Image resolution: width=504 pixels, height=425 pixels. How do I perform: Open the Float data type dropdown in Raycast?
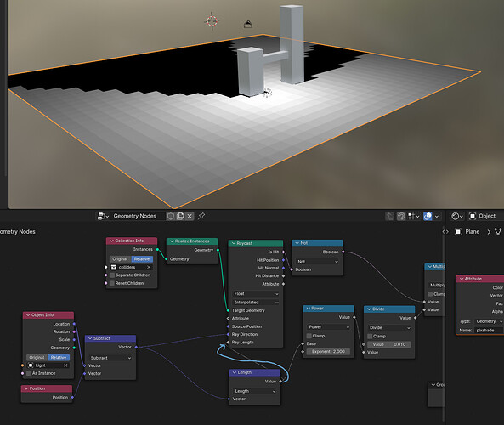(x=256, y=294)
